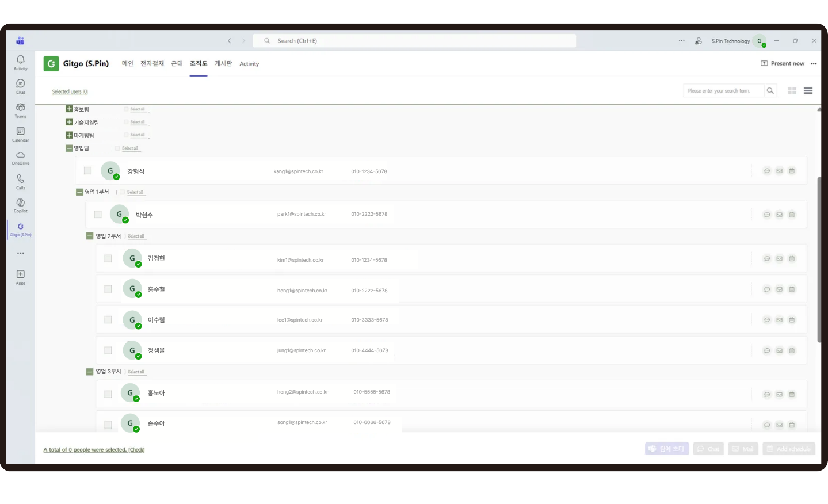Viewport: 828px width, 504px height.
Task: Click the Present now button
Action: (783, 63)
